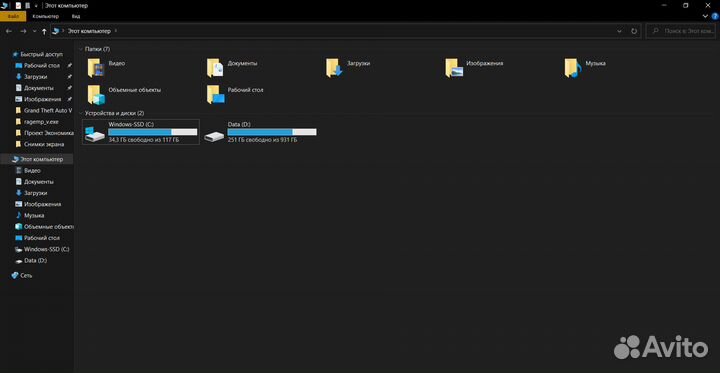
Task: Select the Рабочий стол folder in the main pane
Action: pos(235,94)
